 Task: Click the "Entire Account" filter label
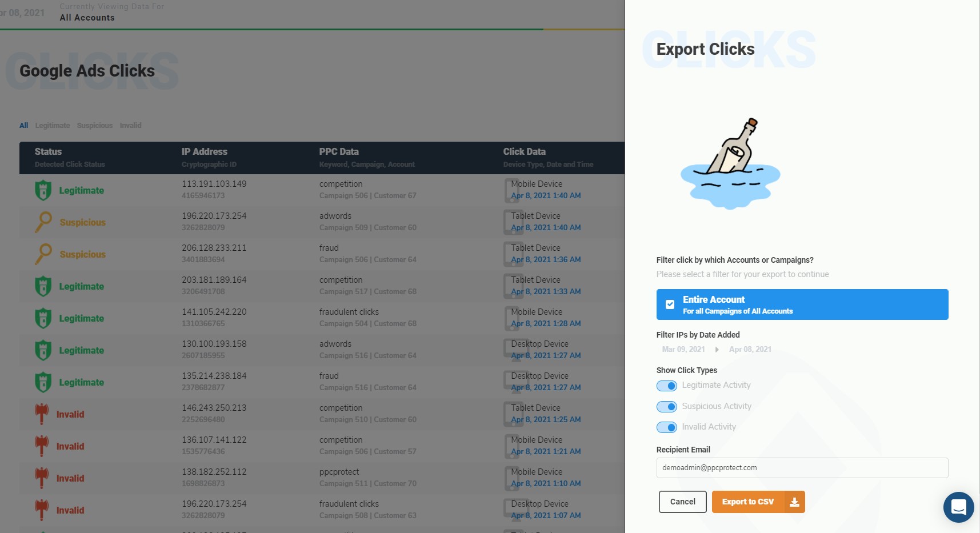click(x=714, y=300)
